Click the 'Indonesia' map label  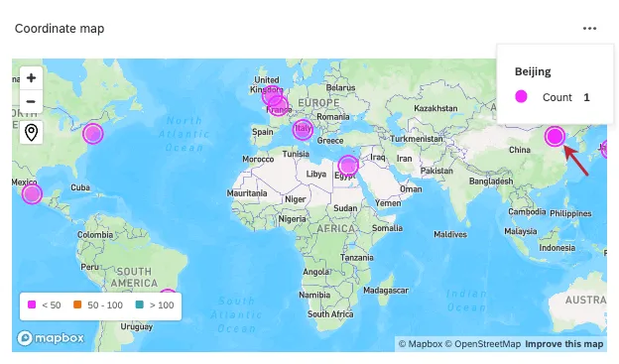pos(557,248)
